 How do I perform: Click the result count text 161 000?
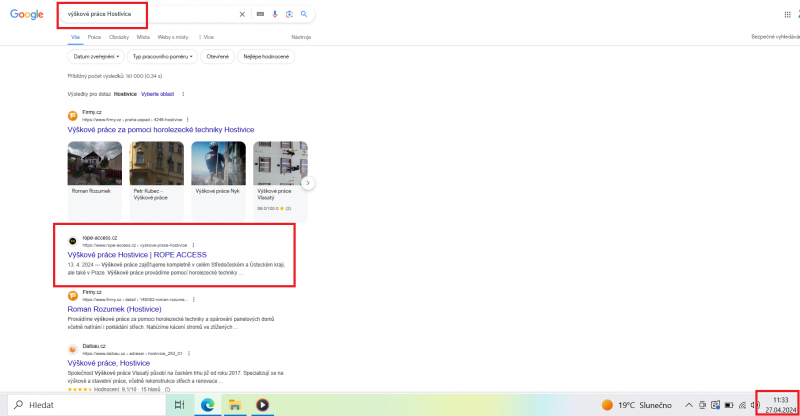115,76
